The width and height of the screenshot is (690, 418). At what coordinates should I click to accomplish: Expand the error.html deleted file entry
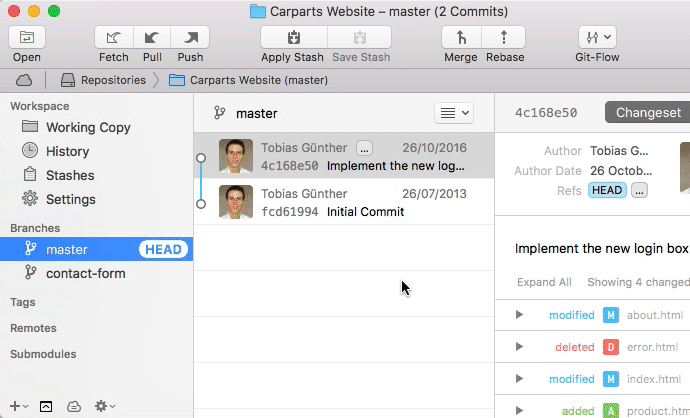click(519, 347)
